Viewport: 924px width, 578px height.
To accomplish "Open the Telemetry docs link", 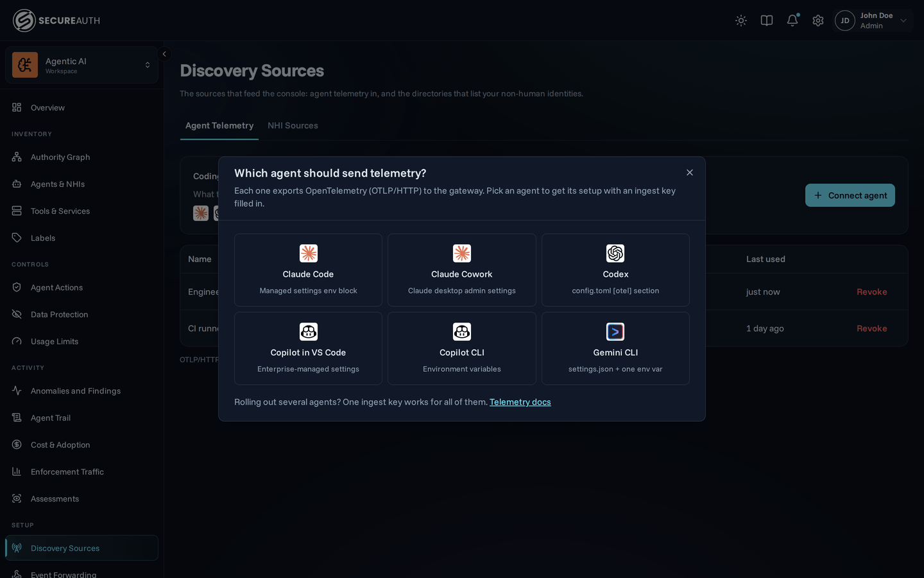I will [520, 402].
